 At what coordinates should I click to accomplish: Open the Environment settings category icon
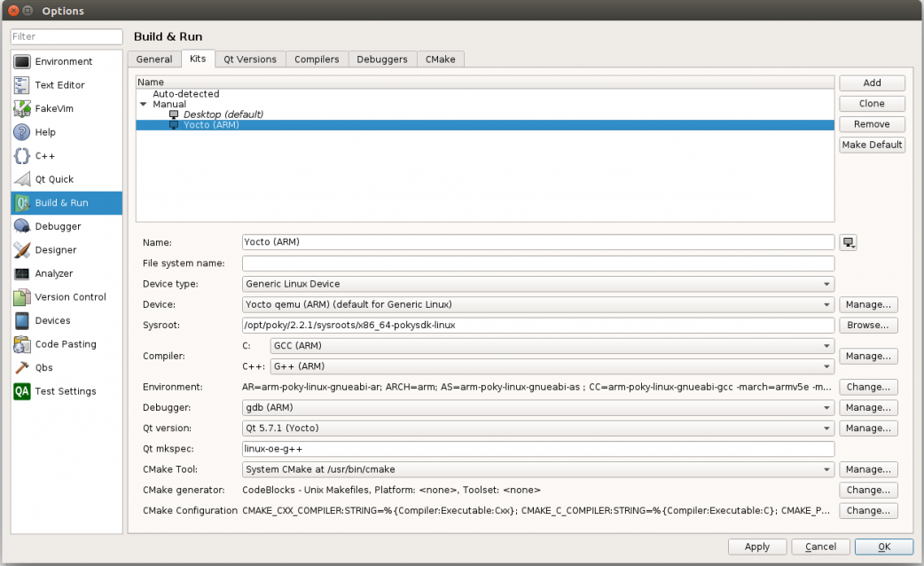[x=22, y=62]
